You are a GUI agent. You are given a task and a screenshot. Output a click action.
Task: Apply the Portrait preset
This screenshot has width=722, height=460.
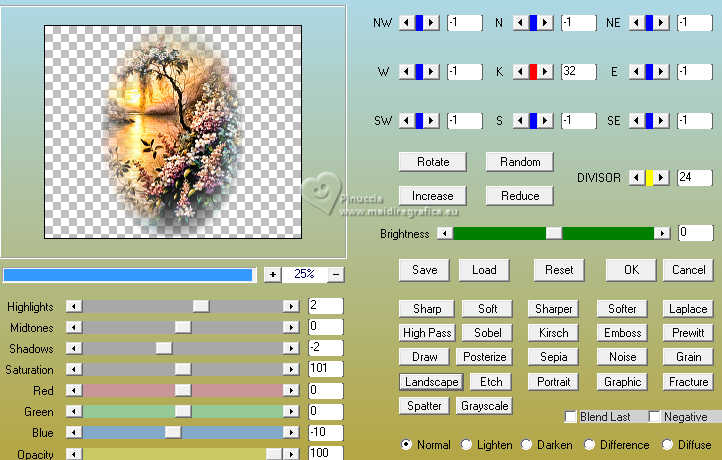tap(553, 382)
